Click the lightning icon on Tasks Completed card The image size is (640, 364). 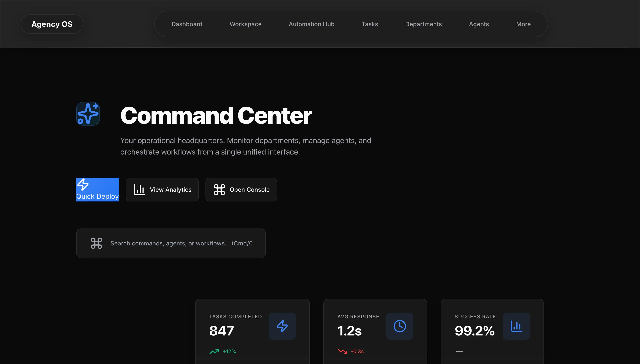click(282, 326)
